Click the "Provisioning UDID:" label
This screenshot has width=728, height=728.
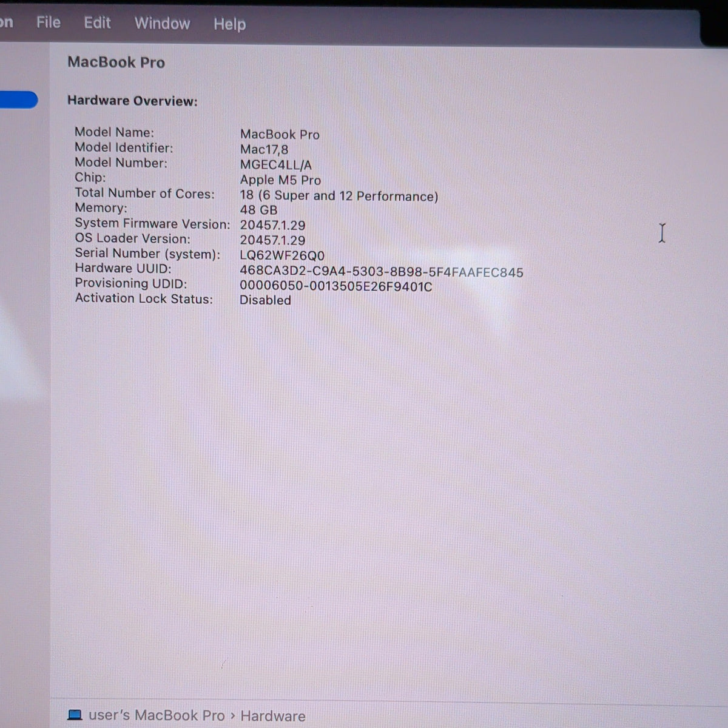[131, 283]
